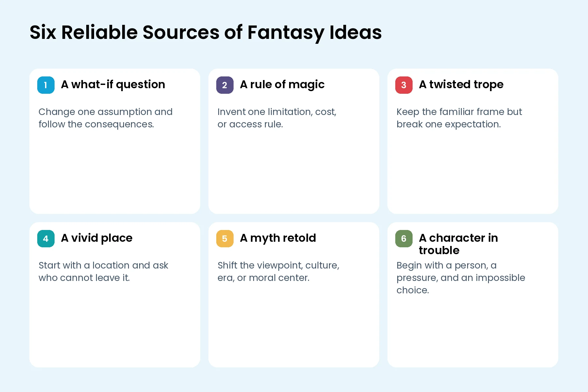588x392 pixels.
Task: Select the 'A twisted trope' heading
Action: coord(461,85)
